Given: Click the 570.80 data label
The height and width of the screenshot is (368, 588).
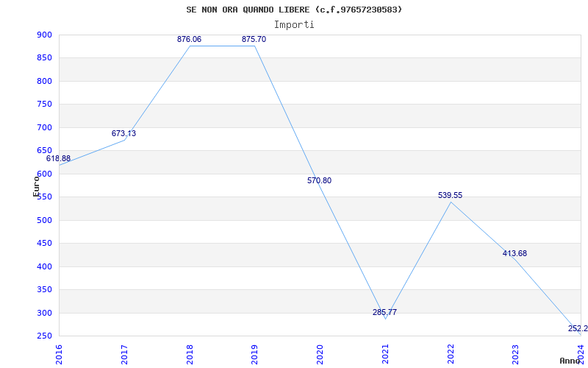Looking at the screenshot, I should coord(320,180).
